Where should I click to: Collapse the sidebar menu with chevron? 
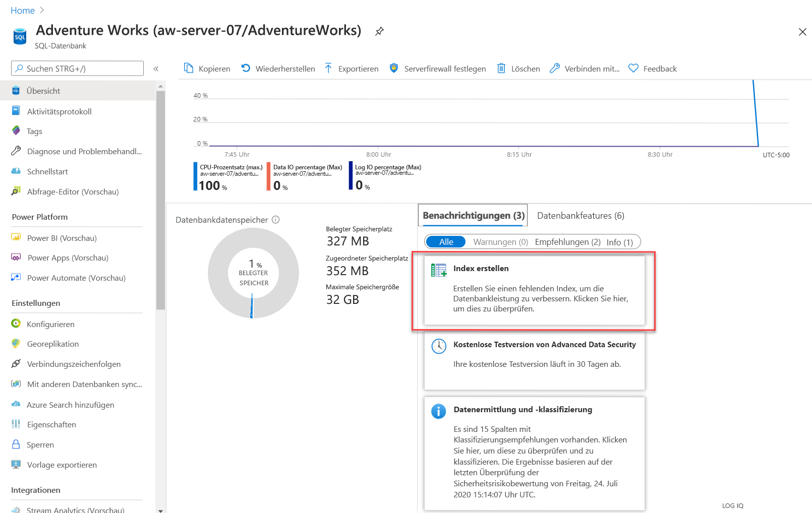[x=156, y=69]
